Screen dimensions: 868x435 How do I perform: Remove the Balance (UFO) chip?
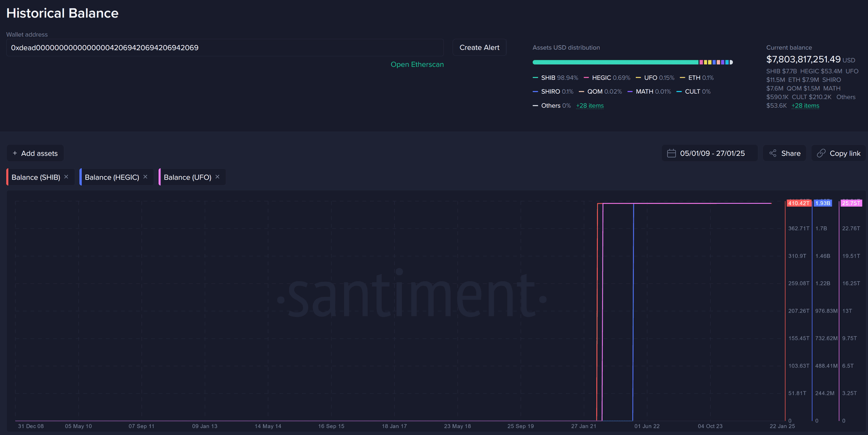point(218,177)
